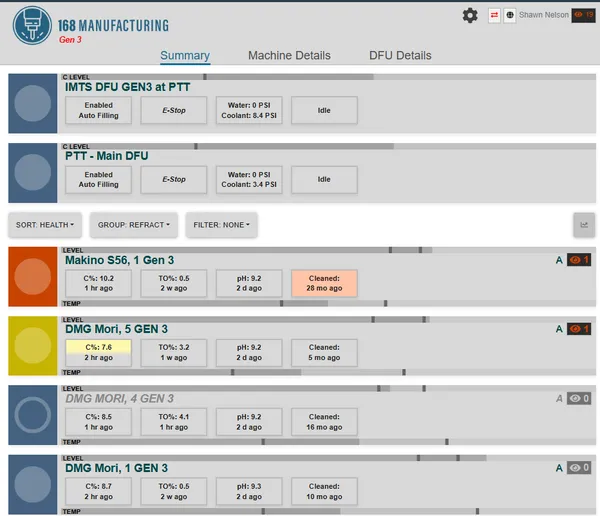Click E-Stop on PTT - Main DFU
Image resolution: width=600 pixels, height=516 pixels.
coord(174,180)
